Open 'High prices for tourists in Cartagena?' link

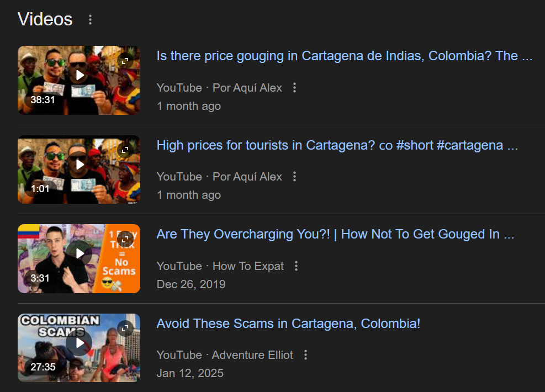click(337, 145)
